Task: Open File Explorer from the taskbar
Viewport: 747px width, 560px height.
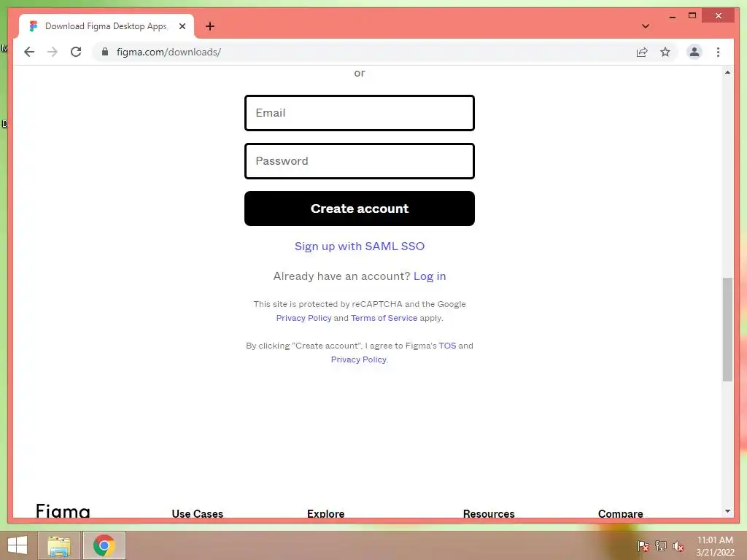Action: click(x=59, y=545)
